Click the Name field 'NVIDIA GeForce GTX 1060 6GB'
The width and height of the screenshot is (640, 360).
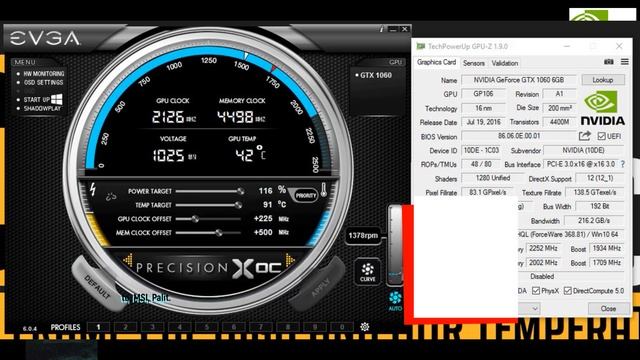pyautogui.click(x=519, y=80)
